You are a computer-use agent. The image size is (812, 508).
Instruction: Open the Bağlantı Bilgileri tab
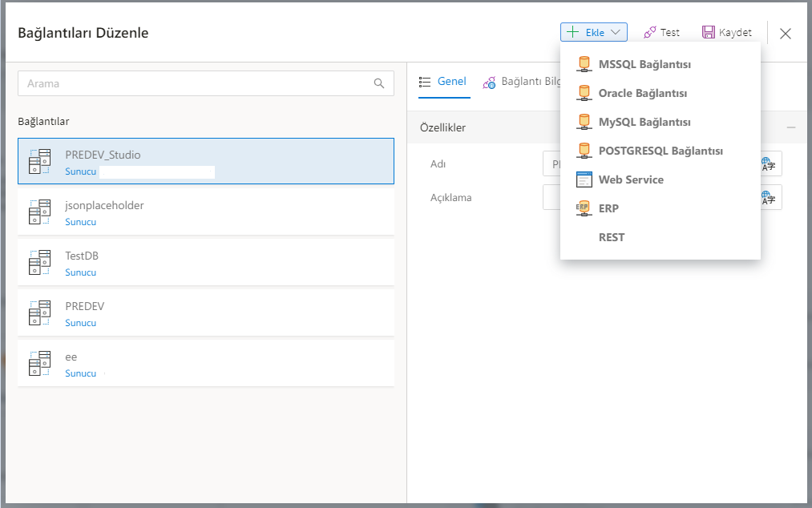point(521,82)
